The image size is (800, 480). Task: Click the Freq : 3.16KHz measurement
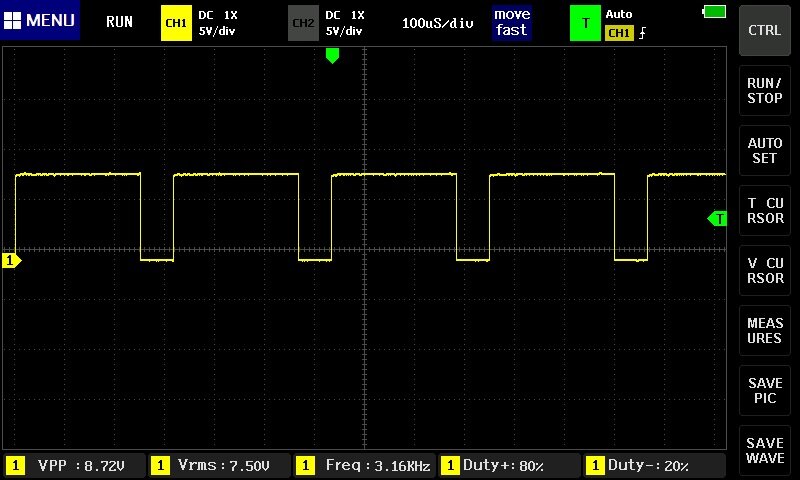pos(364,465)
